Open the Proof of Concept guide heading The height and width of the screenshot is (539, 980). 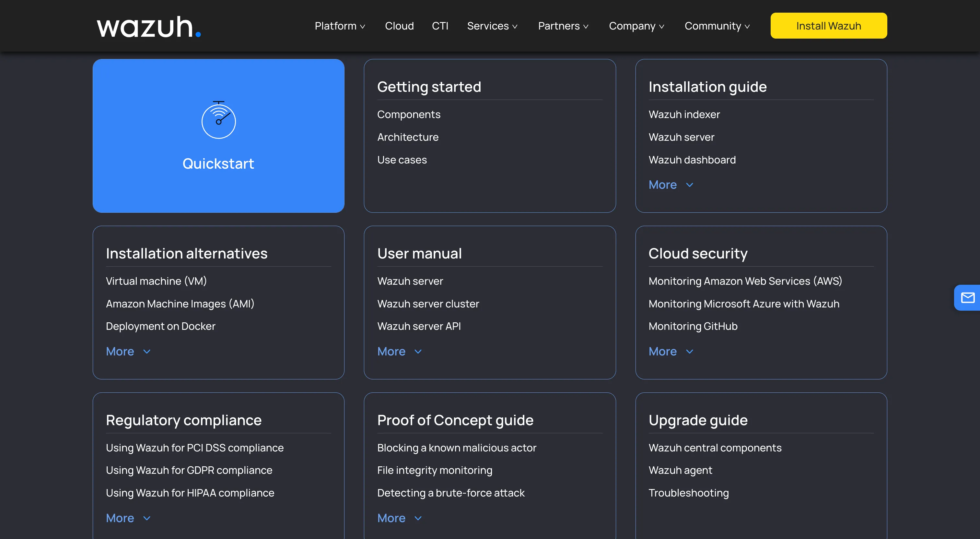(455, 421)
